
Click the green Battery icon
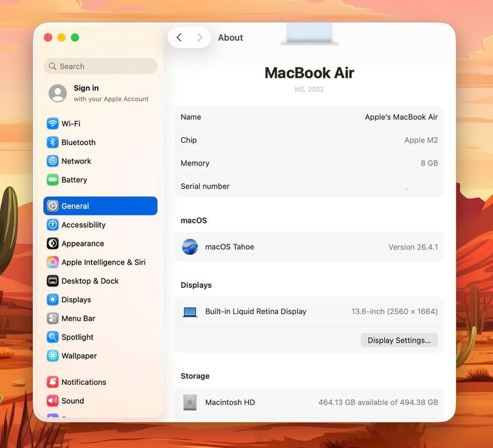point(53,180)
